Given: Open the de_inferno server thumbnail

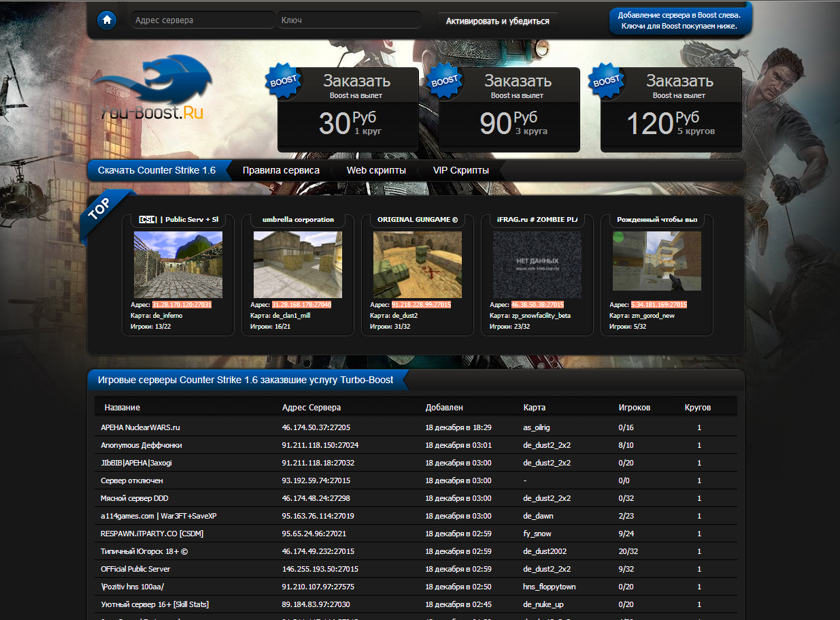Looking at the screenshot, I should click(178, 264).
